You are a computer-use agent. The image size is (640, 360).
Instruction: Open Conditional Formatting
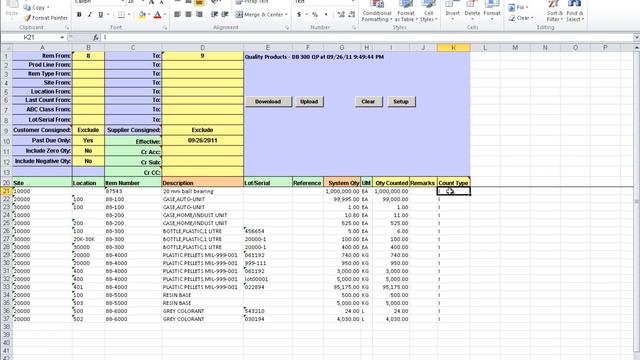point(376,11)
